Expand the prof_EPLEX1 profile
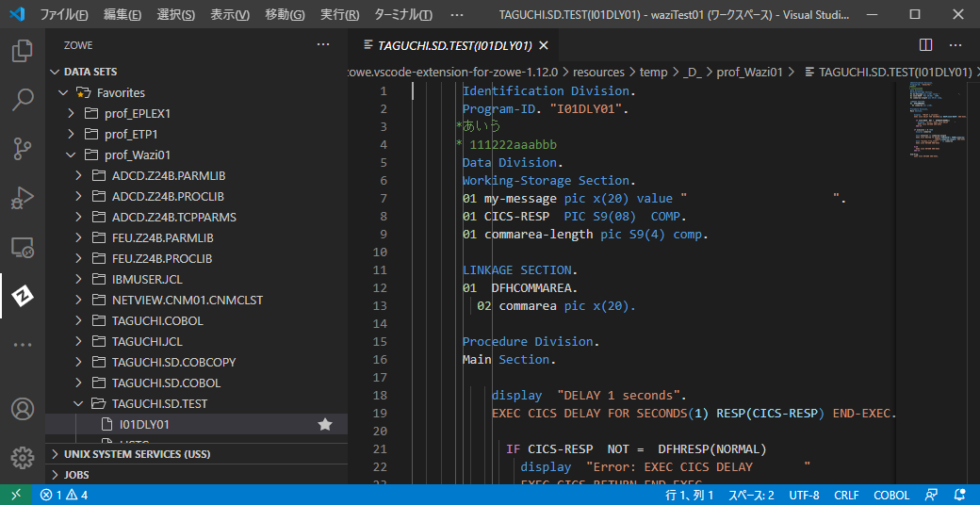This screenshot has width=980, height=505. [x=71, y=114]
